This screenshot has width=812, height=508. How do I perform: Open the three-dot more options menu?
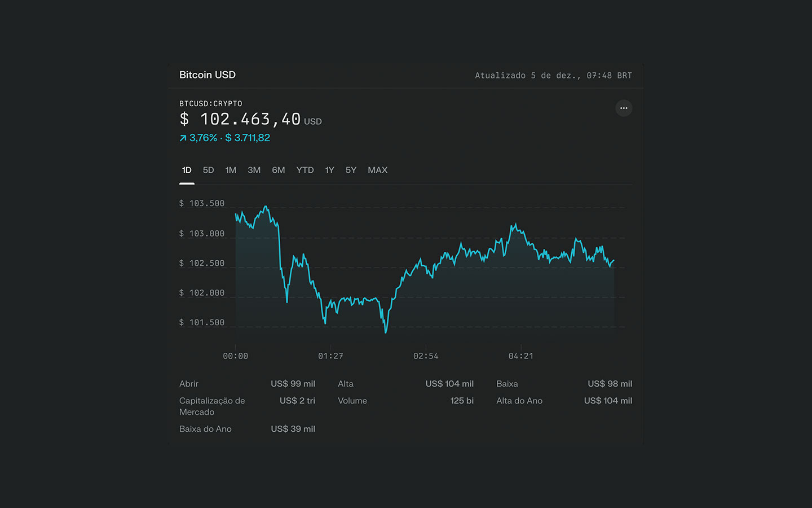pyautogui.click(x=624, y=108)
